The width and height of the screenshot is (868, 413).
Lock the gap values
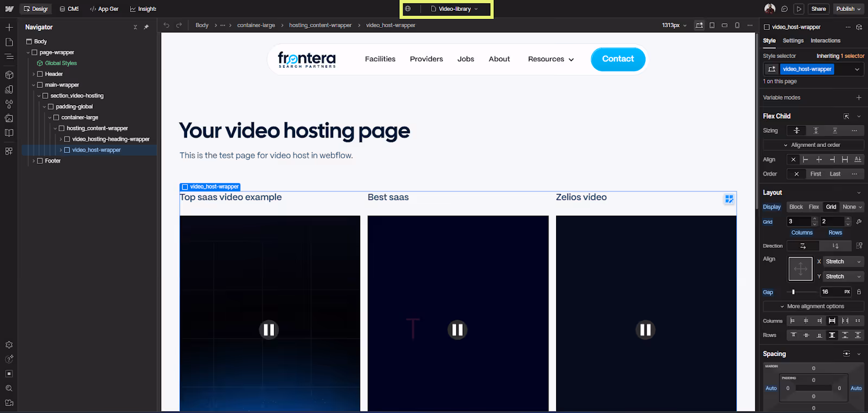[x=859, y=292]
